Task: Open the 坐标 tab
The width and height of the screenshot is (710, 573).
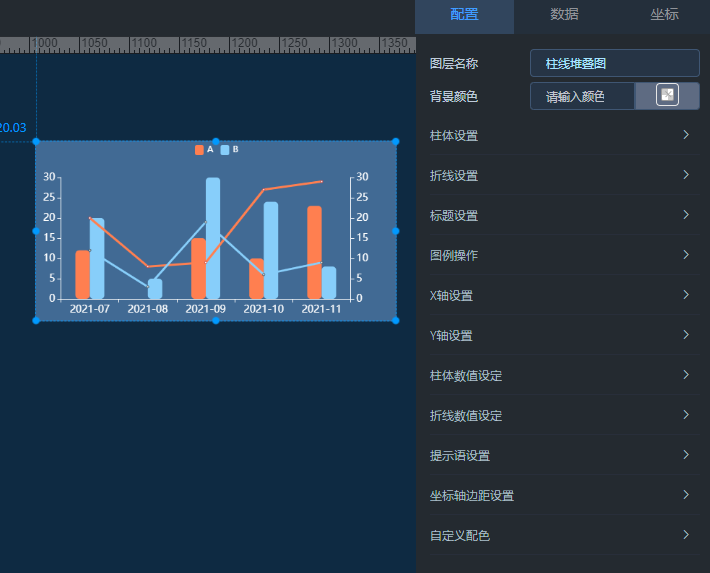Action: point(664,14)
